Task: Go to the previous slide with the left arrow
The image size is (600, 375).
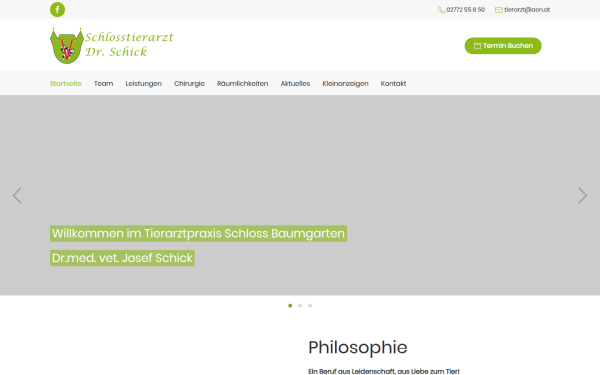Action: coord(17,196)
